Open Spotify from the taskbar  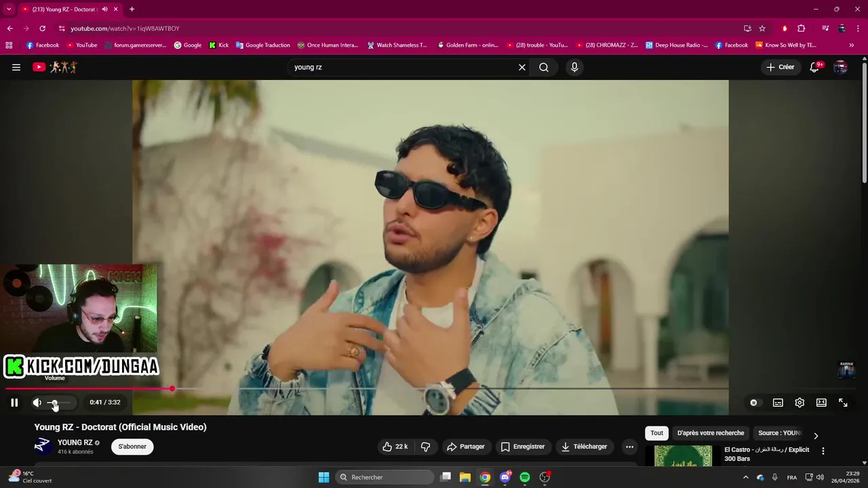524,477
